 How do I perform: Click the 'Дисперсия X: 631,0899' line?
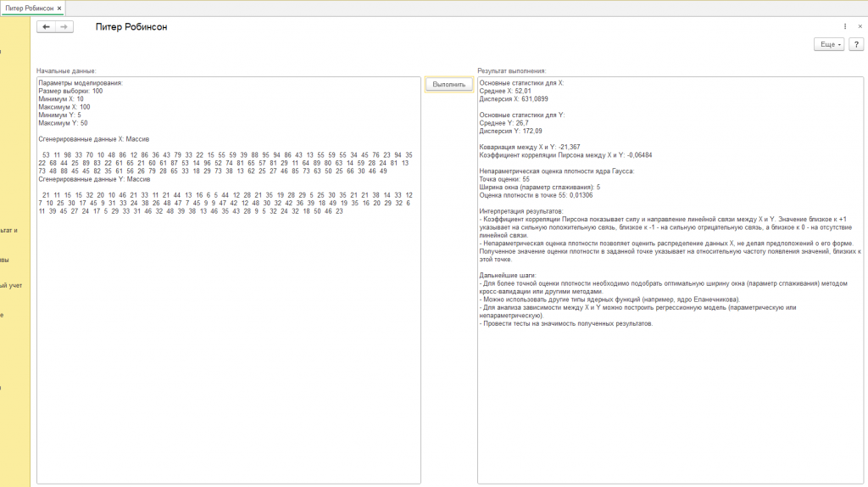514,99
